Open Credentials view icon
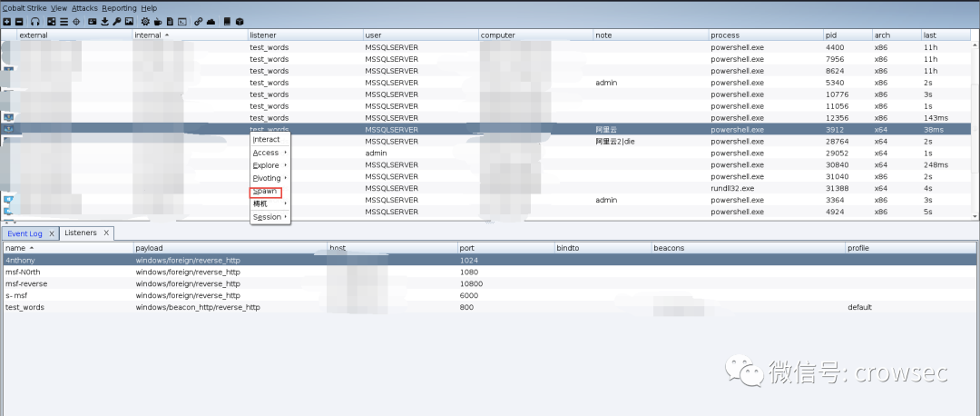 92,21
